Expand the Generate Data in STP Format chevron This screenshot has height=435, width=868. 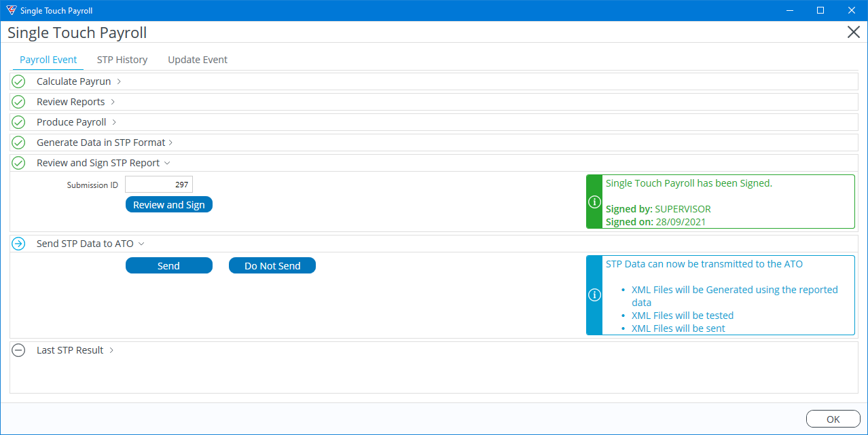170,143
